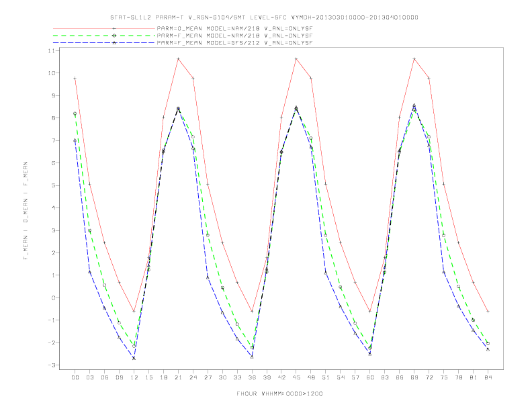Select legend entry PARM=F_MEAN MODEL=GFS/212
This screenshot has width=532, height=411.
point(234,43)
